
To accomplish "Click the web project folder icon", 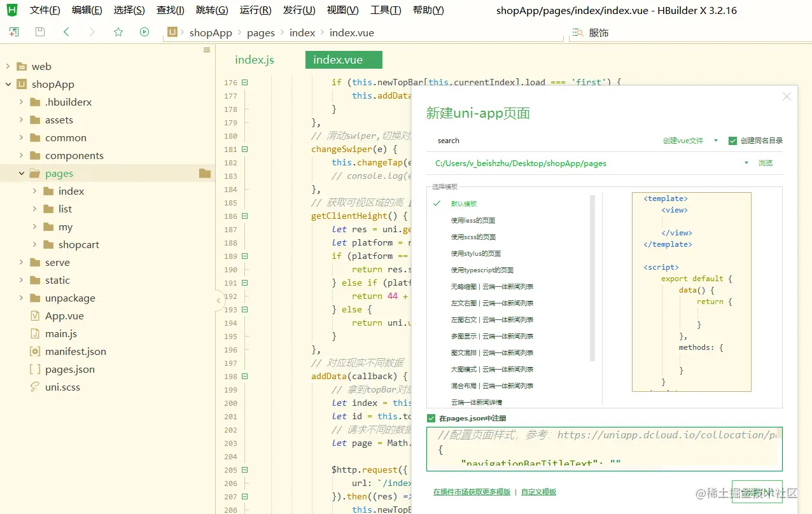I will click(22, 66).
